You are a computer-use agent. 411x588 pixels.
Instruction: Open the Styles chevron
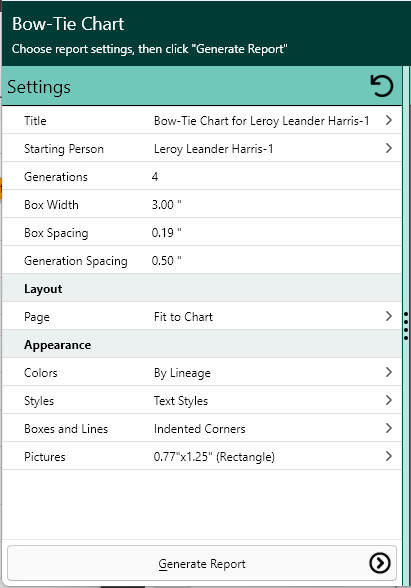388,400
